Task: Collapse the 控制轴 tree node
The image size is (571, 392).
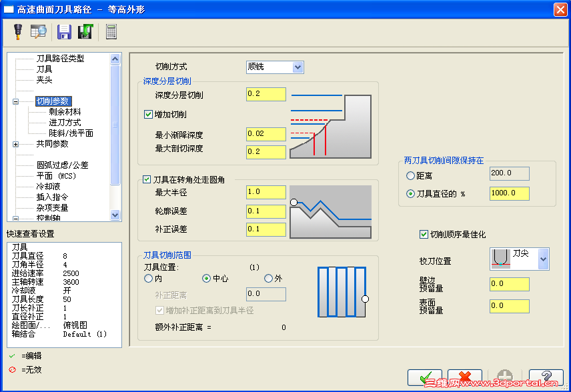Action: (x=15, y=219)
